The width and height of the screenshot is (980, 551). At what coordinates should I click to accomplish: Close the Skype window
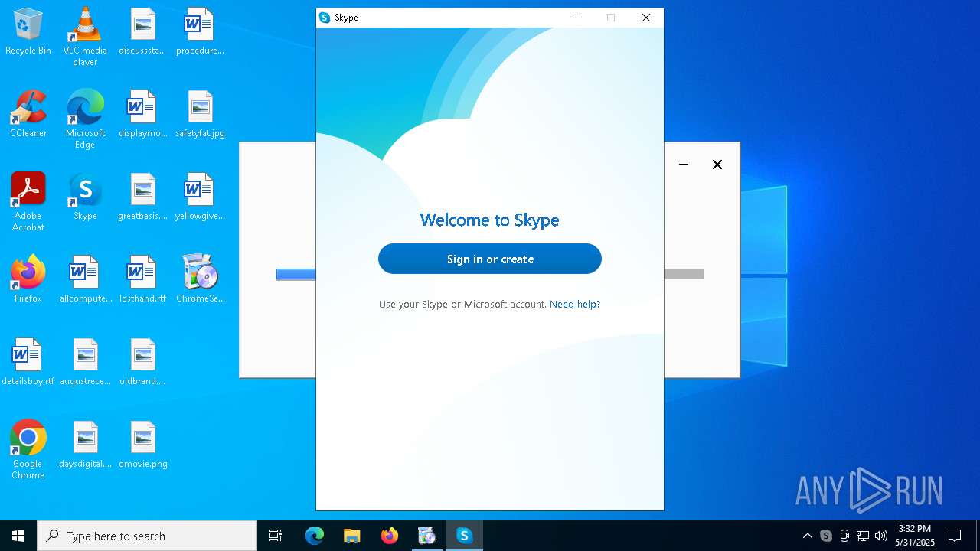coord(646,18)
